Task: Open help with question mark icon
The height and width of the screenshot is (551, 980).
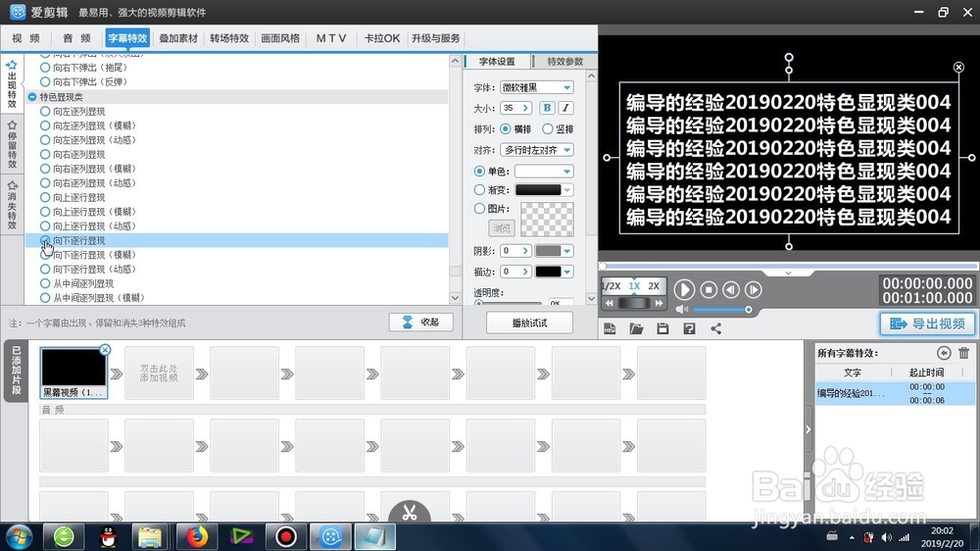Action: coord(689,329)
